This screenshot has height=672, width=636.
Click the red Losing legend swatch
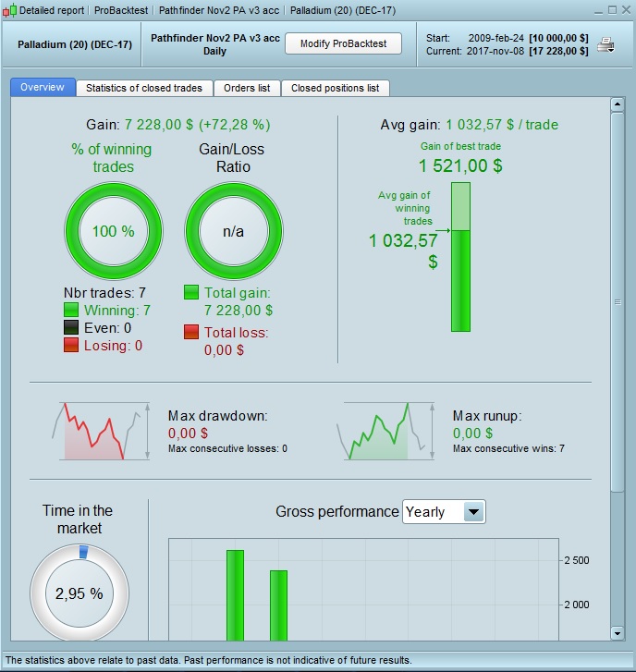71,345
